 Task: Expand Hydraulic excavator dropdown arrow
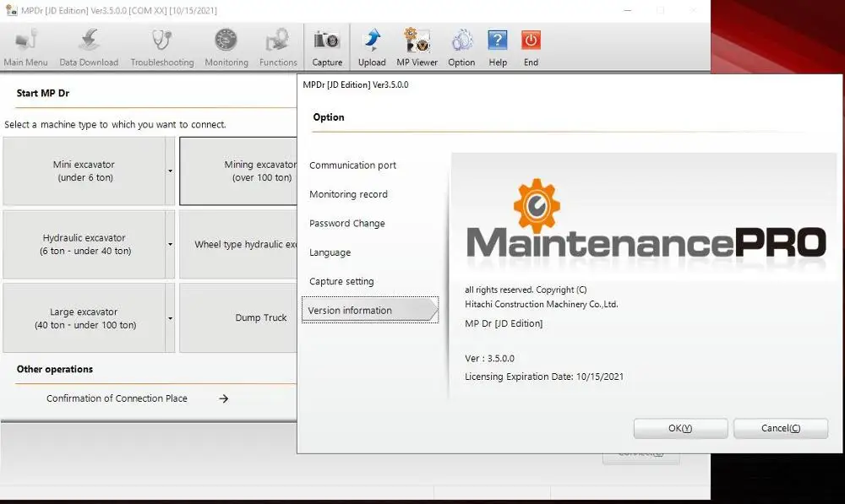[x=171, y=244]
